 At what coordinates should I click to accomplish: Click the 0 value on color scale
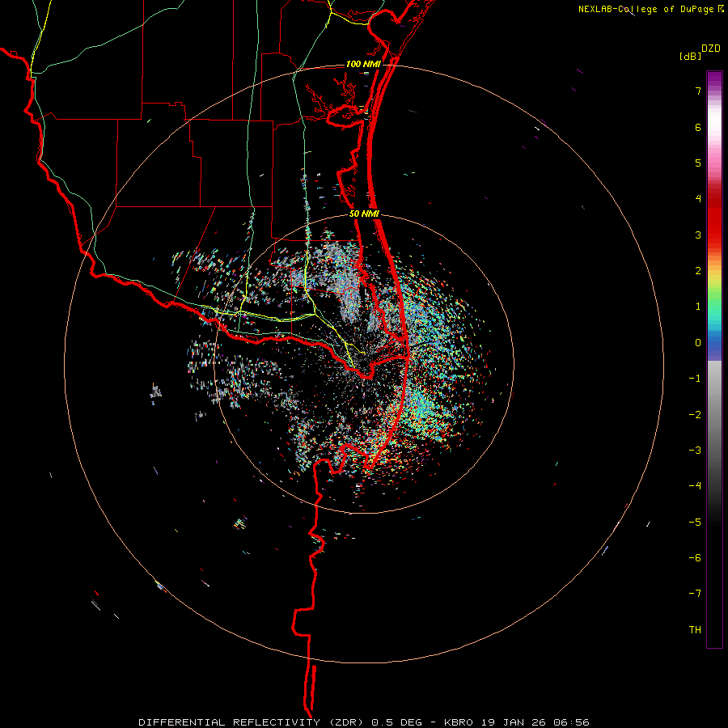pos(698,343)
